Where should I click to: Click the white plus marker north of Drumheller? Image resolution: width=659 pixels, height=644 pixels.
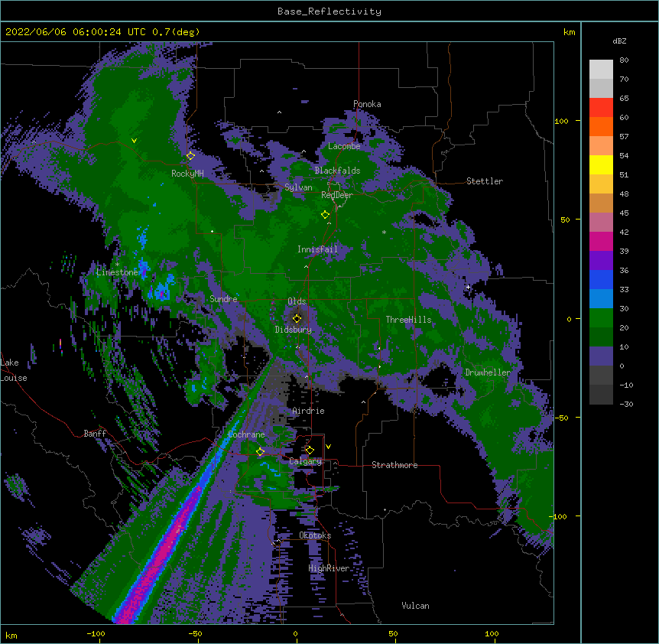coord(468,287)
